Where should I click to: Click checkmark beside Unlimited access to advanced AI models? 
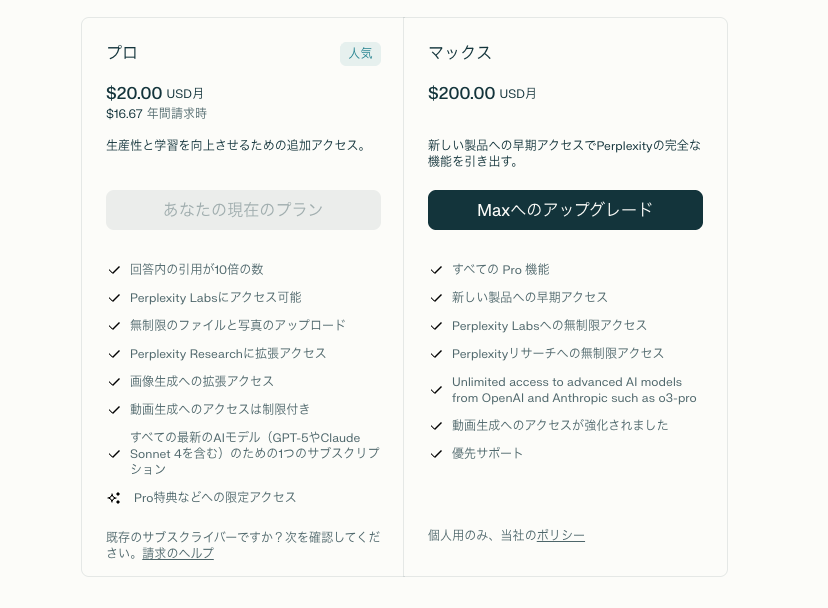coord(436,390)
